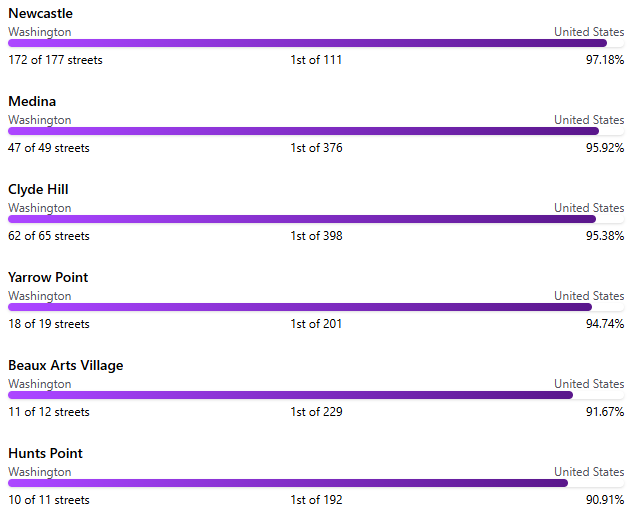The image size is (635, 526).
Task: Select the Clyde Hill progress bar
Action: click(301, 219)
